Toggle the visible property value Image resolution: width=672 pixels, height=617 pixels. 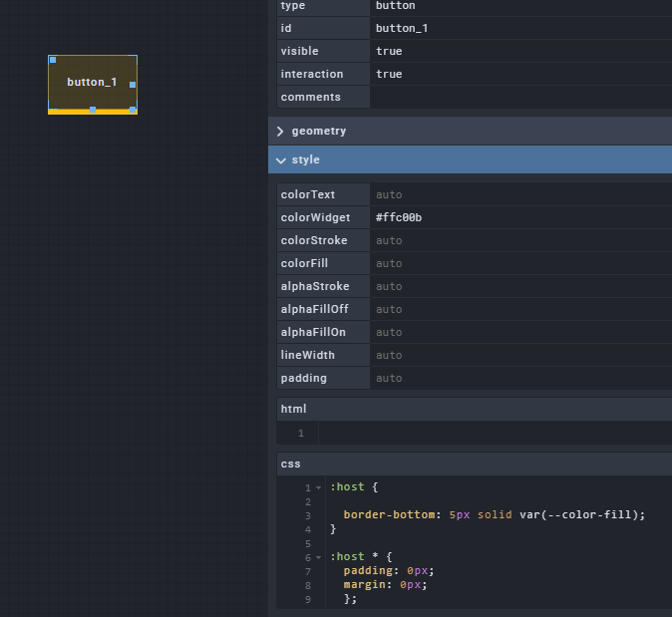518,51
